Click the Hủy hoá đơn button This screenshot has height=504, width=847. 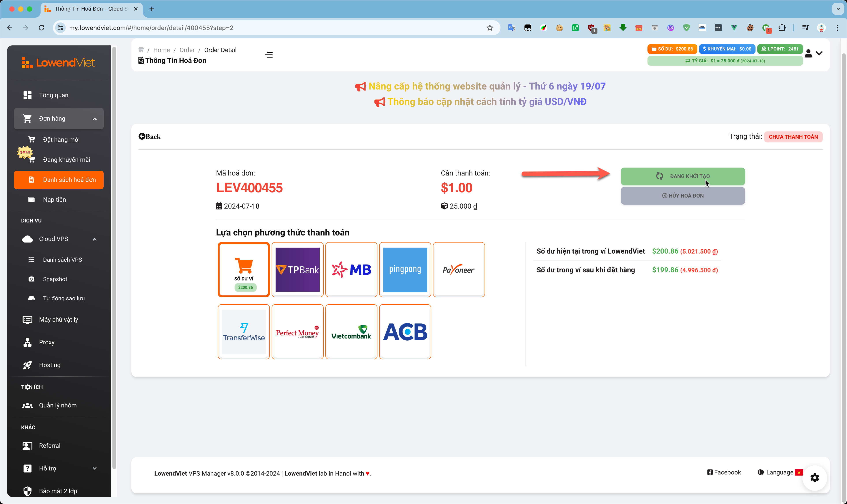pos(683,196)
